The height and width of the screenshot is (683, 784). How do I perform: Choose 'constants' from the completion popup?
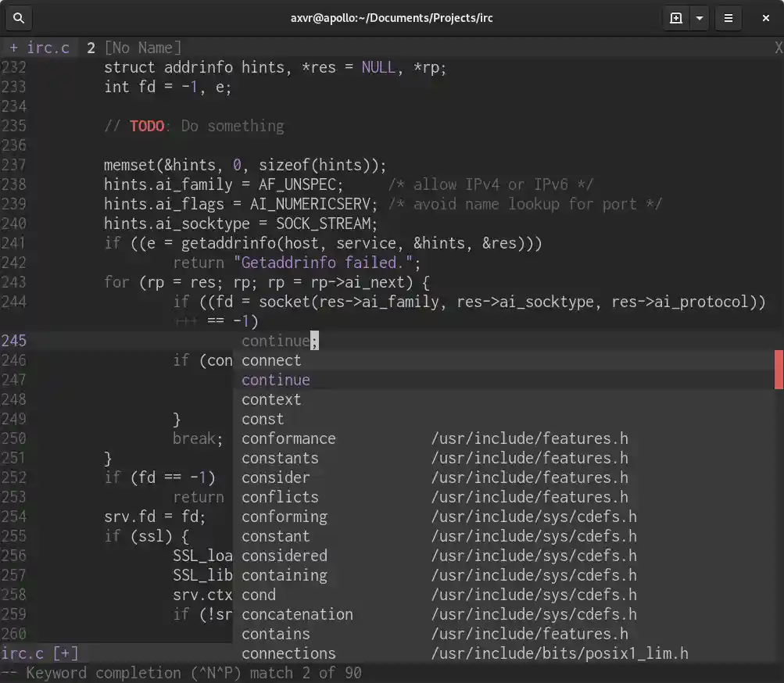pos(280,458)
